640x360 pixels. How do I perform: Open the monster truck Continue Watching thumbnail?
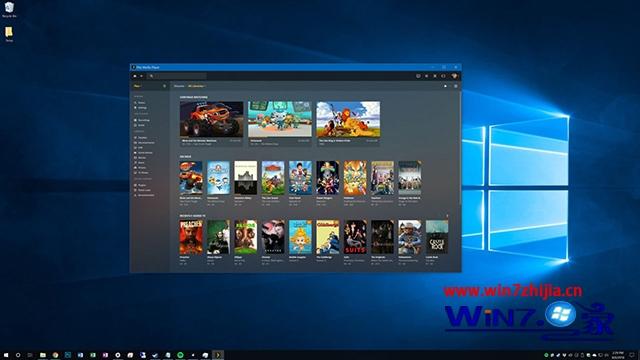click(211, 119)
